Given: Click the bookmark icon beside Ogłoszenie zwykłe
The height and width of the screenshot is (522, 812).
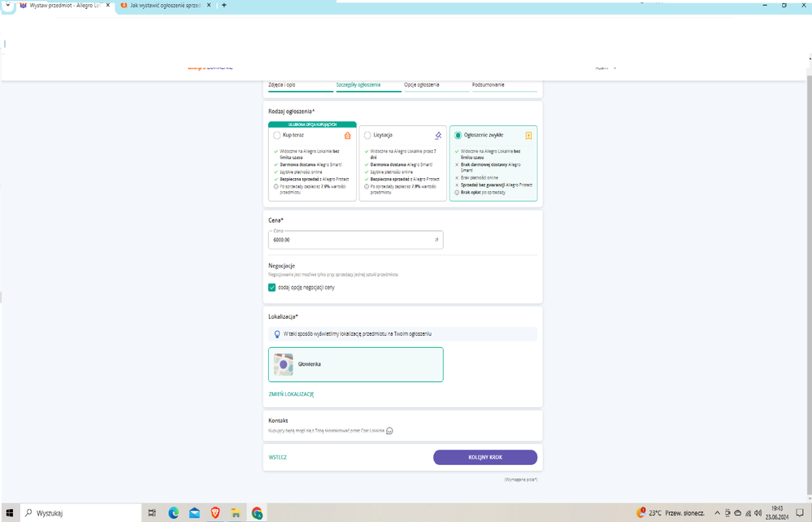Looking at the screenshot, I should coord(528,136).
